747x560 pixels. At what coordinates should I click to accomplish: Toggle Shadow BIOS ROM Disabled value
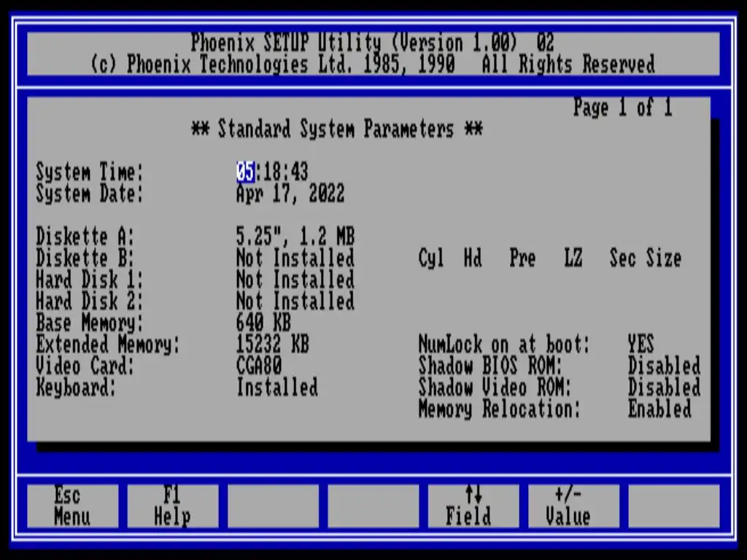[x=664, y=366]
